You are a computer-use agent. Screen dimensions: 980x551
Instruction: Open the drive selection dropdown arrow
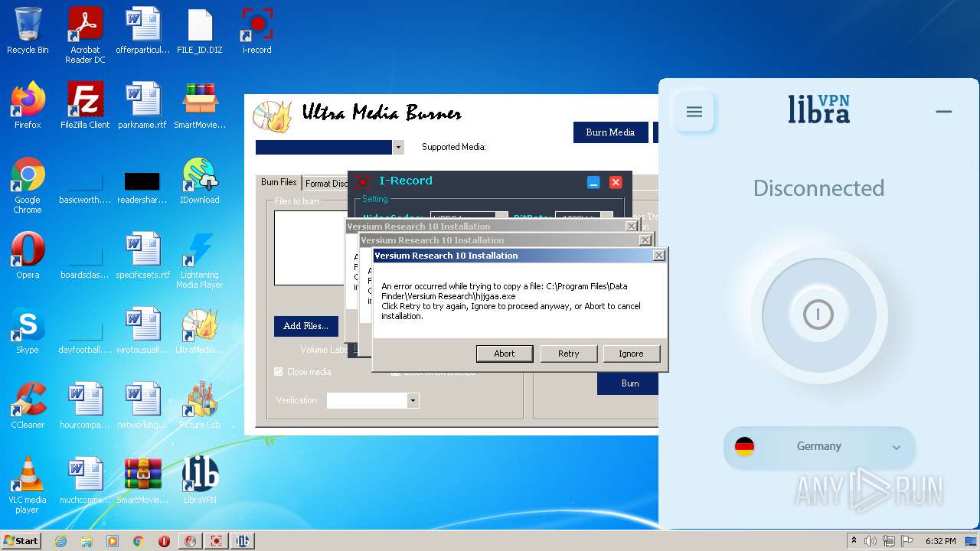pyautogui.click(x=398, y=147)
